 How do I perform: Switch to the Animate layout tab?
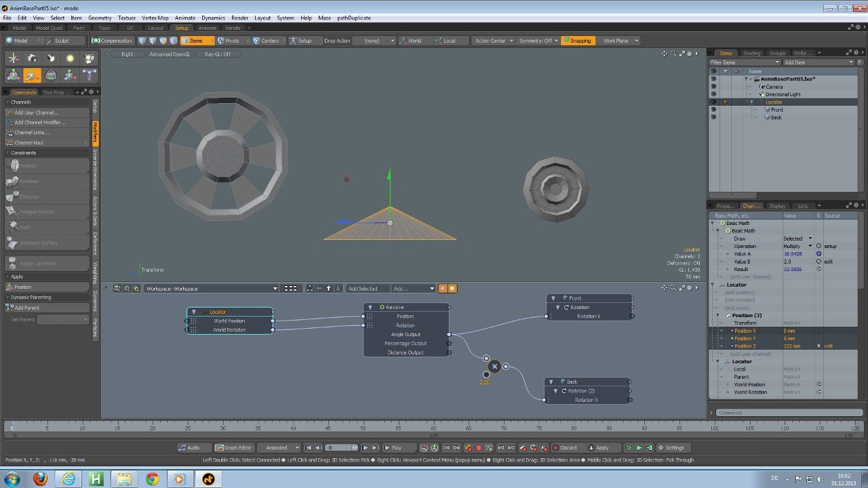[208, 28]
